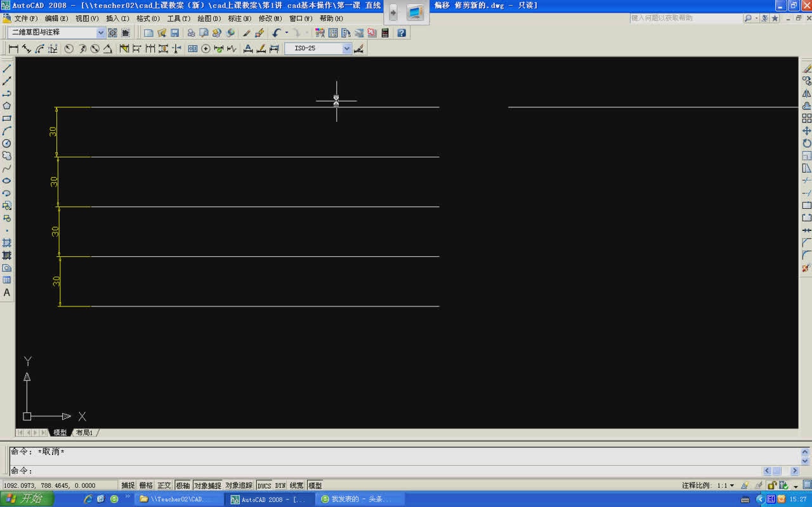Viewport: 812px width, 507px height.
Task: Click the help search input box
Action: point(686,18)
